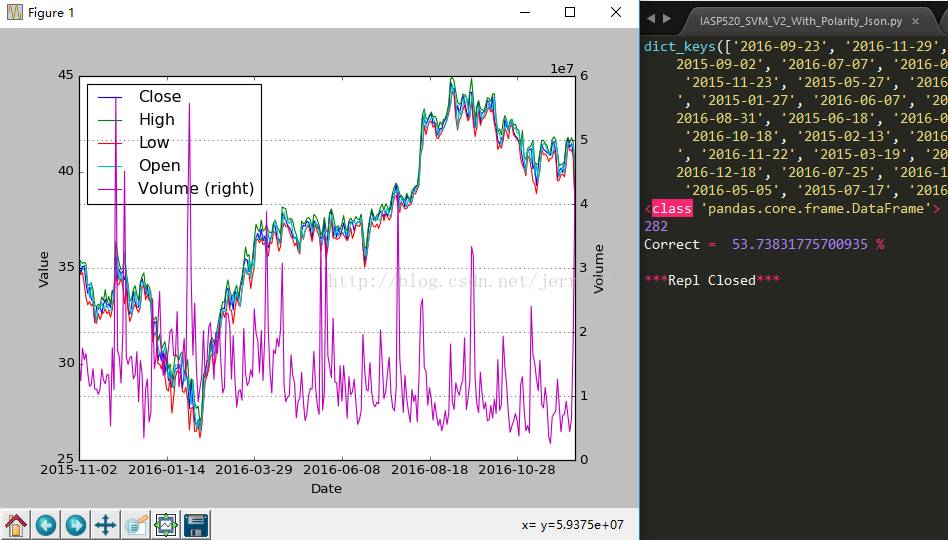Viewport: 948px width, 540px height.
Task: Go back to the previous plot view
Action: click(x=46, y=524)
